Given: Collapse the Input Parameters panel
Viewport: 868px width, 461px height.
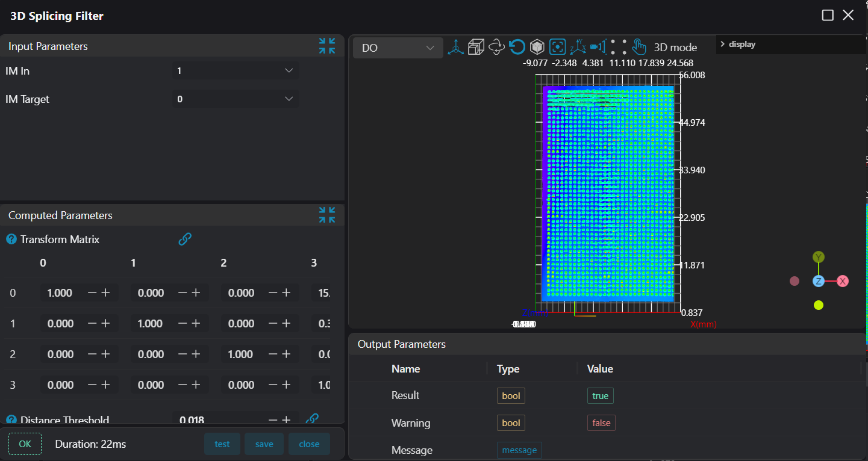Looking at the screenshot, I should (327, 46).
